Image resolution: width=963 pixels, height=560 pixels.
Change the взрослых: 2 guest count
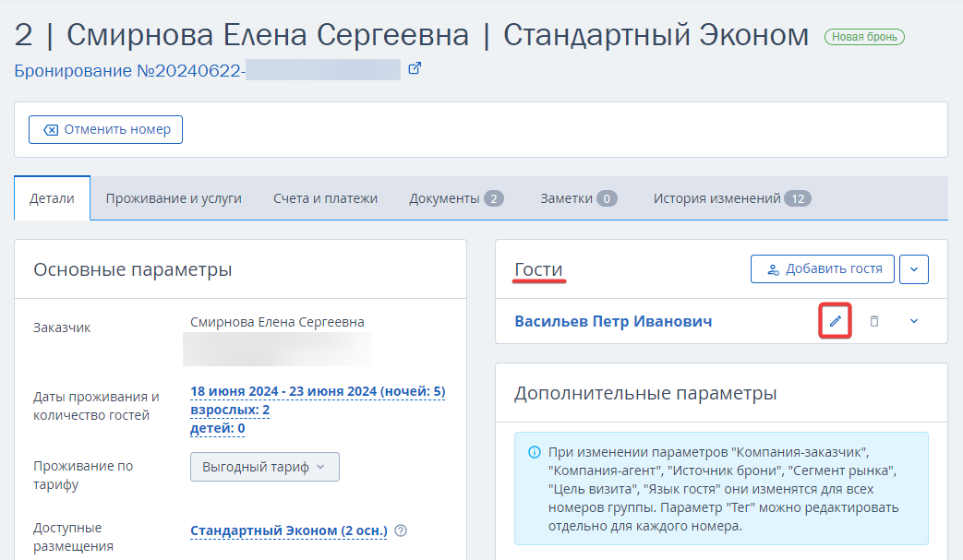[x=230, y=410]
